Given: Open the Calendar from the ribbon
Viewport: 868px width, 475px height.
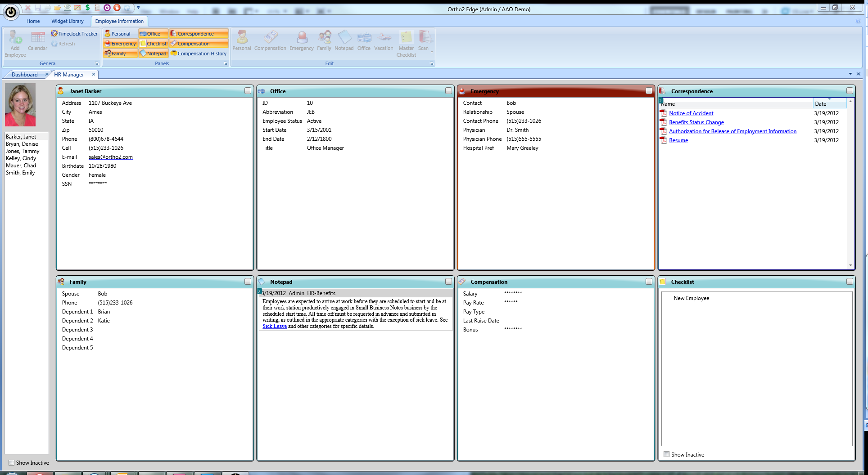Looking at the screenshot, I should (x=37, y=41).
